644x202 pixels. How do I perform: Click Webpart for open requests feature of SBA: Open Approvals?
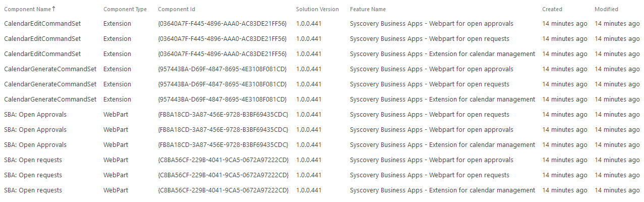pyautogui.click(x=430, y=115)
